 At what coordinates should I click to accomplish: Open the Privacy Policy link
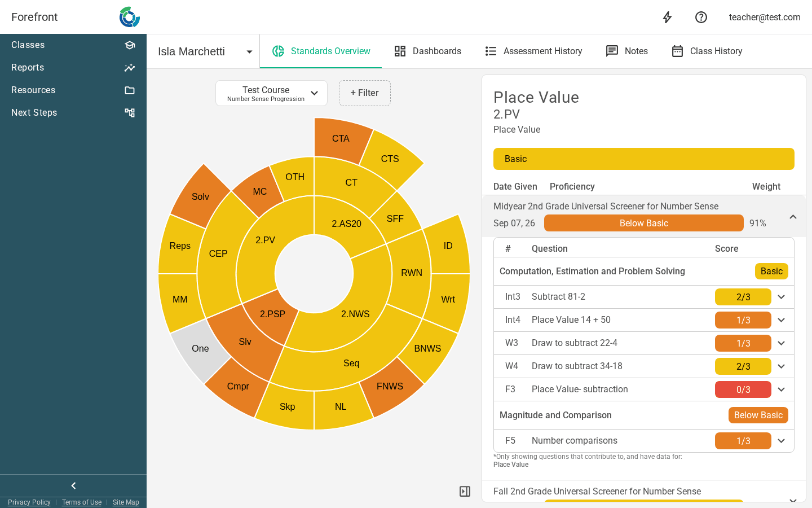click(29, 502)
